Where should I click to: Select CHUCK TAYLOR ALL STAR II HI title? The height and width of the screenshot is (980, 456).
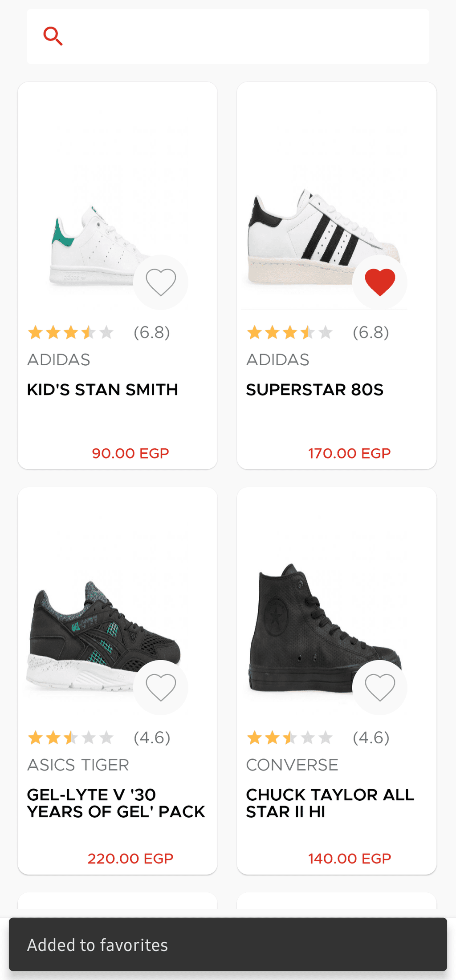(x=330, y=803)
